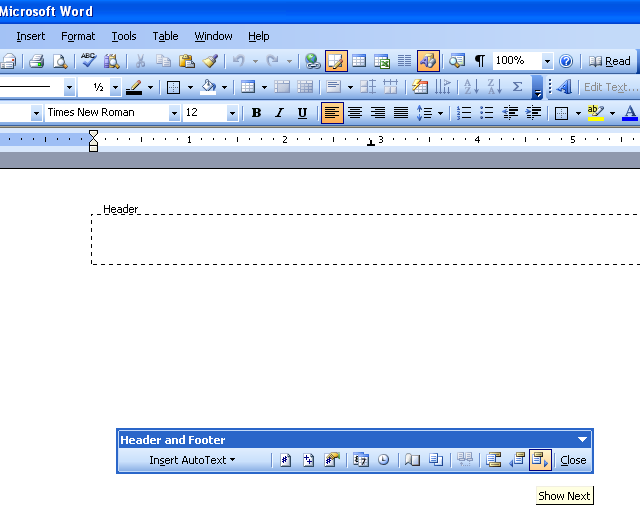This screenshot has width=640, height=529.
Task: Toggle Center alignment
Action: click(355, 113)
